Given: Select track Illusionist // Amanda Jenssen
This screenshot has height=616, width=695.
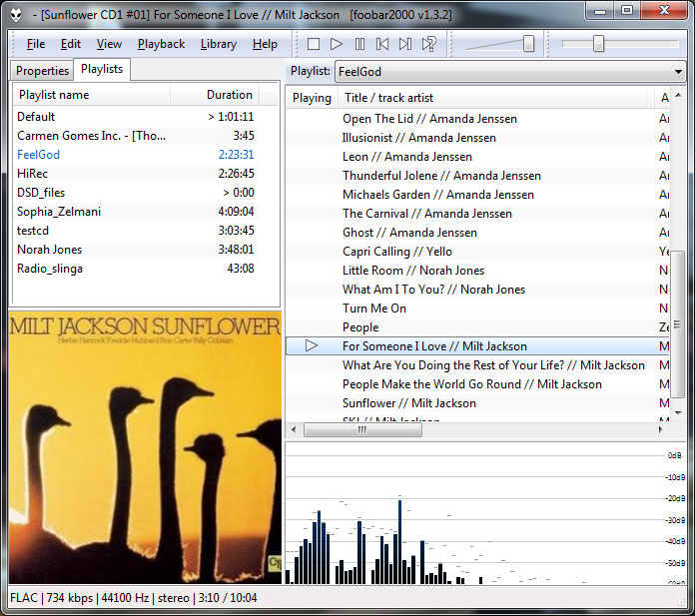Looking at the screenshot, I should (x=477, y=138).
